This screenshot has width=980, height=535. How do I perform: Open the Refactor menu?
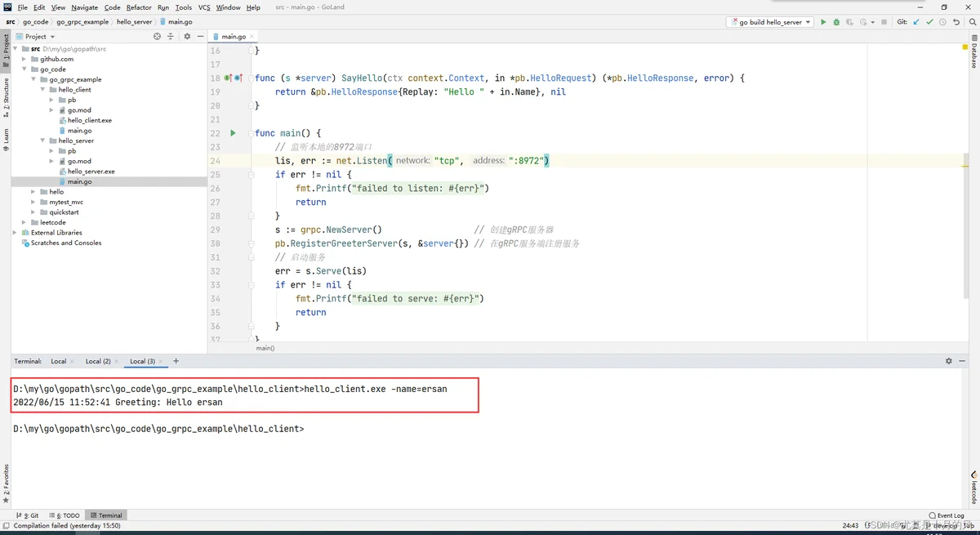pos(139,7)
